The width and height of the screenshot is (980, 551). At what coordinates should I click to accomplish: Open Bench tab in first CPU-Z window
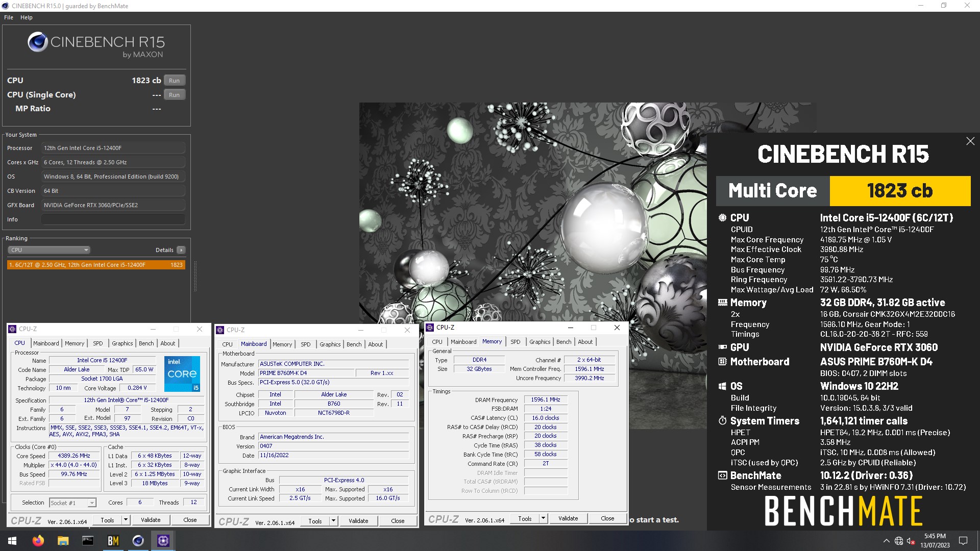point(146,343)
